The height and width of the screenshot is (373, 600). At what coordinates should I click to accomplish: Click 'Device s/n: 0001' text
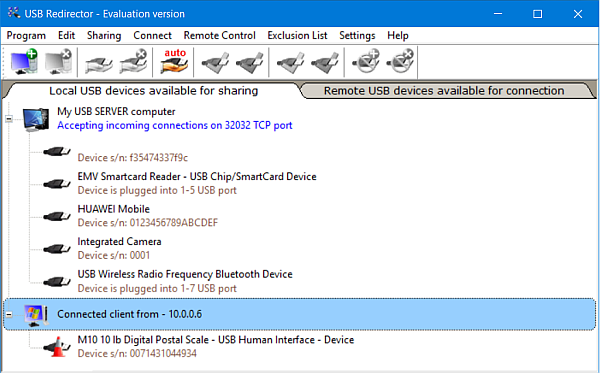click(114, 255)
